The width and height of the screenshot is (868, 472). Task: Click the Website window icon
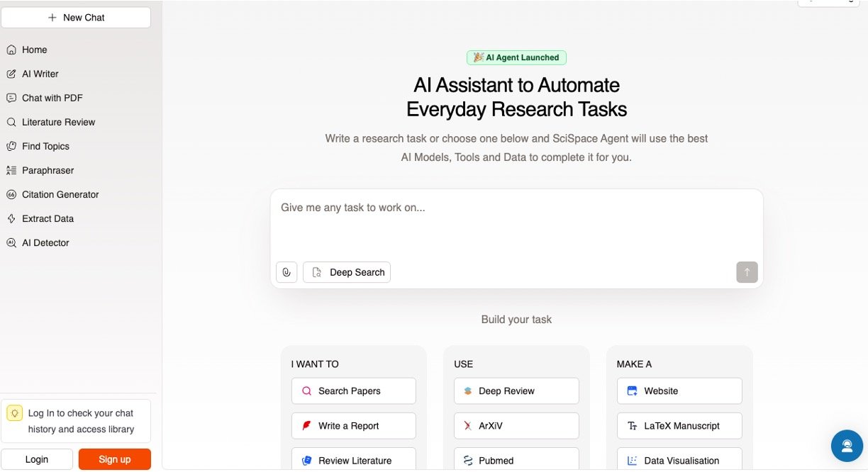coord(633,390)
